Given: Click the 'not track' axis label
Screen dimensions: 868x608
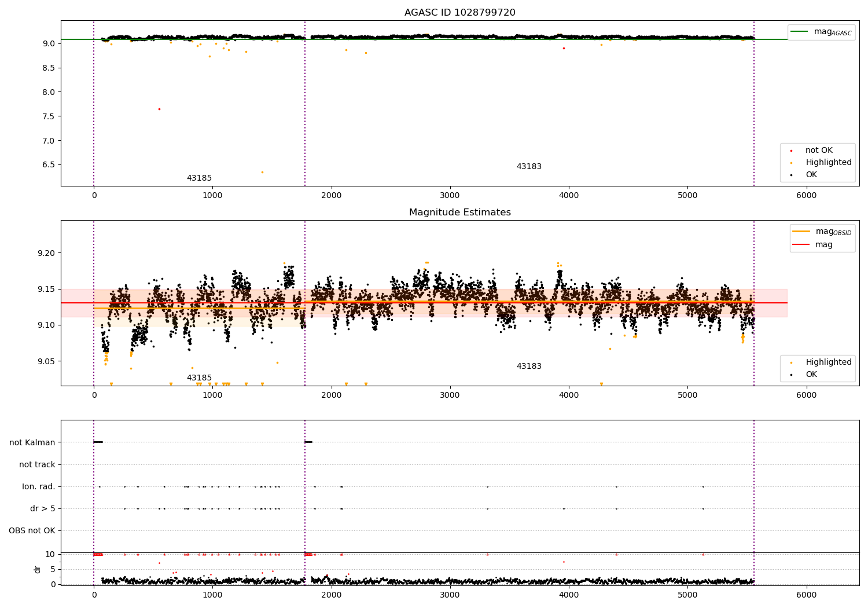Looking at the screenshot, I should (x=37, y=465).
